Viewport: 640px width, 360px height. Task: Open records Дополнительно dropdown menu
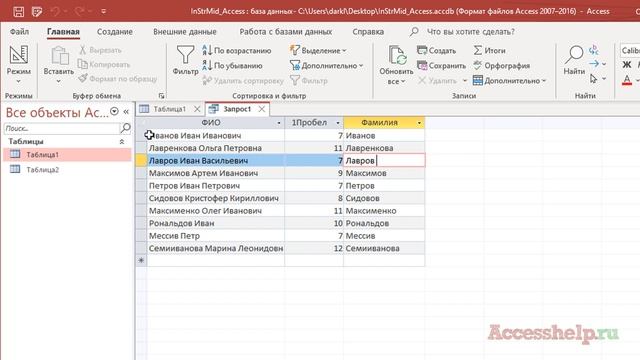point(509,81)
